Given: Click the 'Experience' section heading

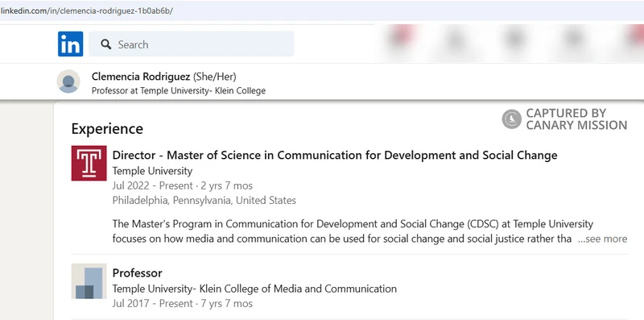Looking at the screenshot, I should (107, 129).
